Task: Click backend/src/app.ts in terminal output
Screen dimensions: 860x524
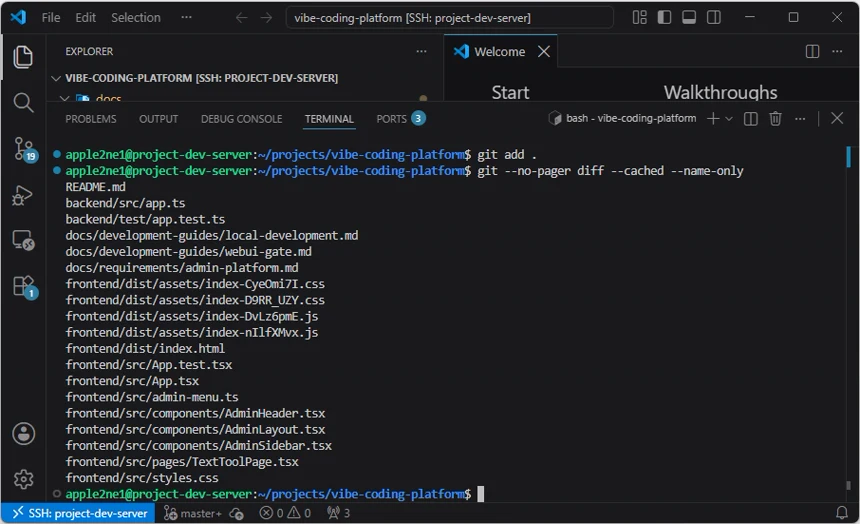Action: (x=125, y=203)
